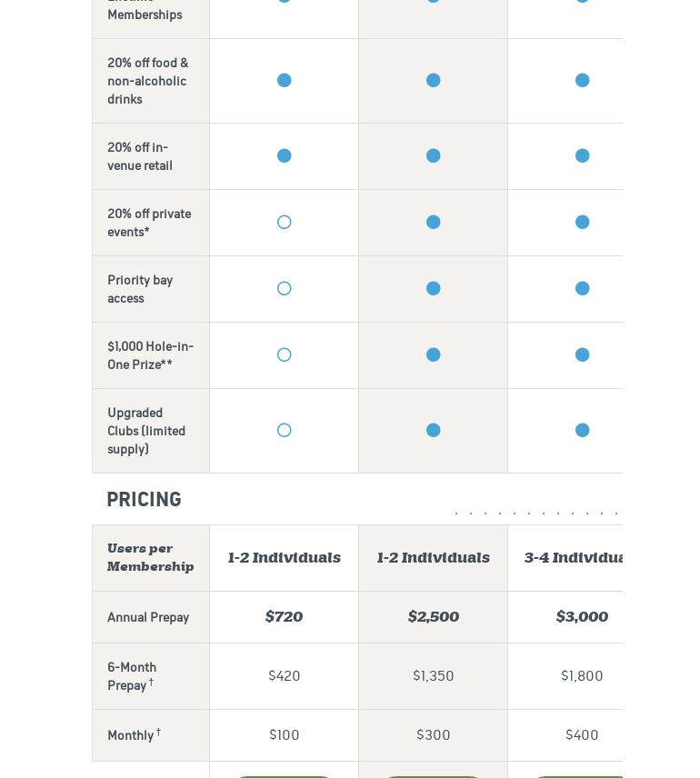Image resolution: width=700 pixels, height=778 pixels.
Task: Click the middle filled dot for $1,000 Hole-in-One Prize
Action: coord(434,355)
